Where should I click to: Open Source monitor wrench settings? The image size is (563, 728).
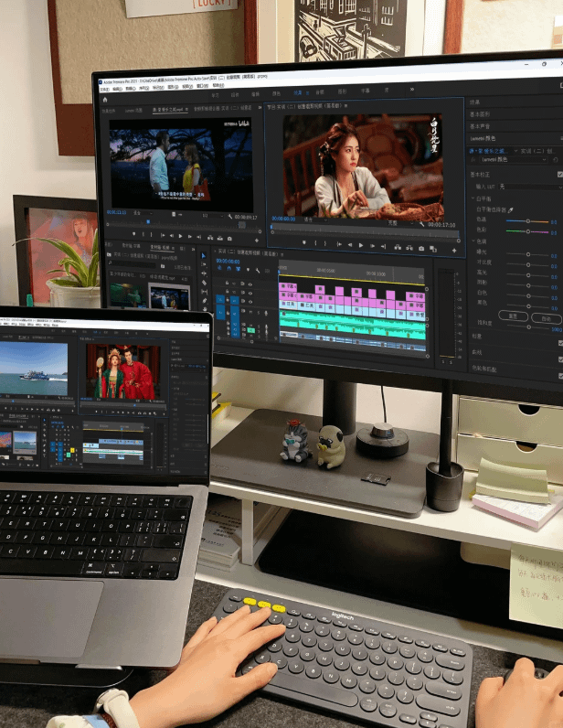pos(229,217)
